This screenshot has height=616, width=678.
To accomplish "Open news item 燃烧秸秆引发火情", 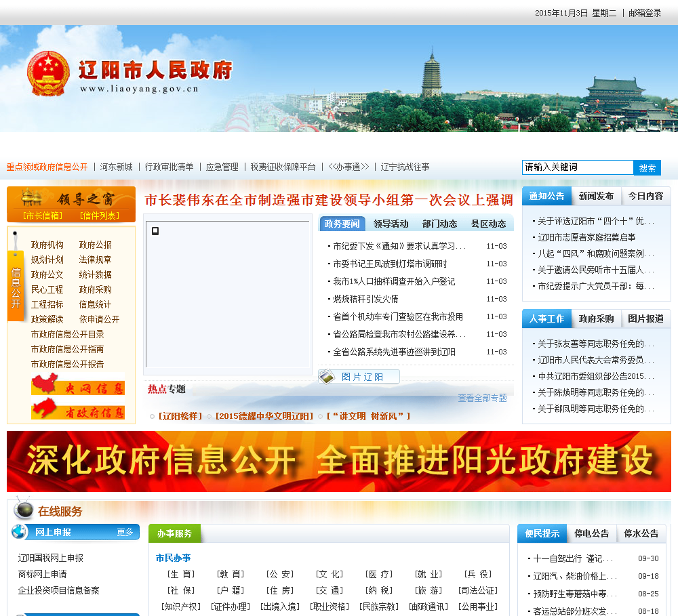I will (x=365, y=299).
